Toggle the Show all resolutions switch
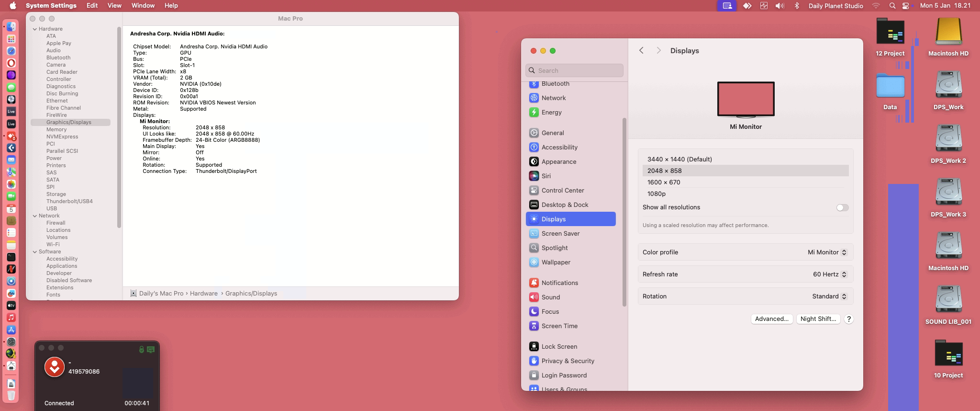The image size is (980, 411). pos(842,207)
